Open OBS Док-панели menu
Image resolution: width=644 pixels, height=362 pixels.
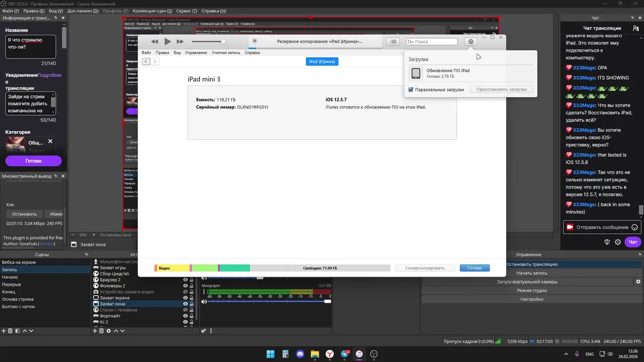click(x=83, y=11)
